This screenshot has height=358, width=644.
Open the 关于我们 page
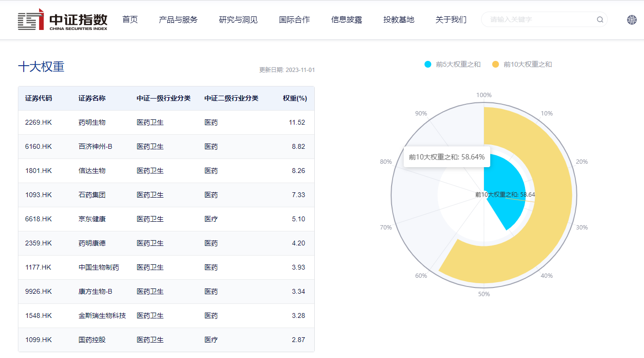coord(451,20)
